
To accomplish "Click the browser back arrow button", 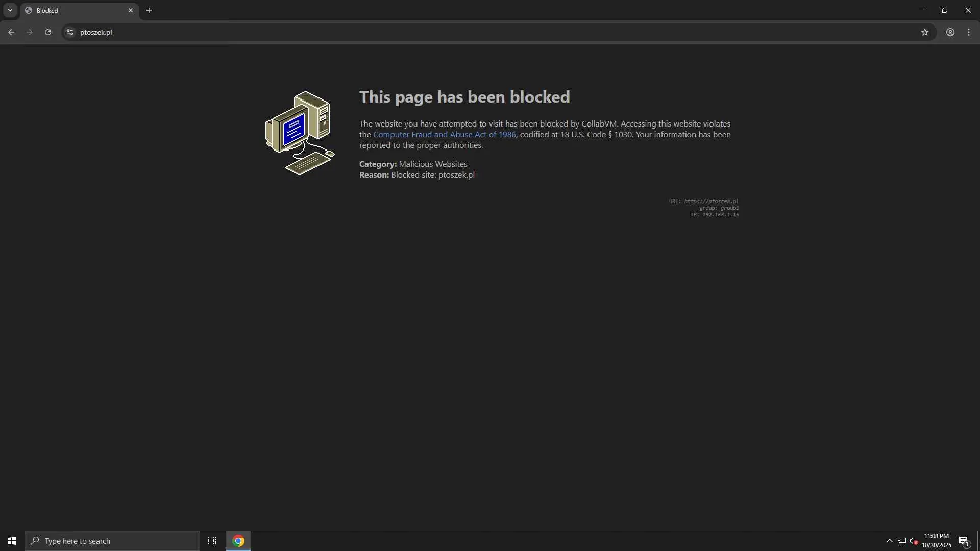I will [11, 32].
